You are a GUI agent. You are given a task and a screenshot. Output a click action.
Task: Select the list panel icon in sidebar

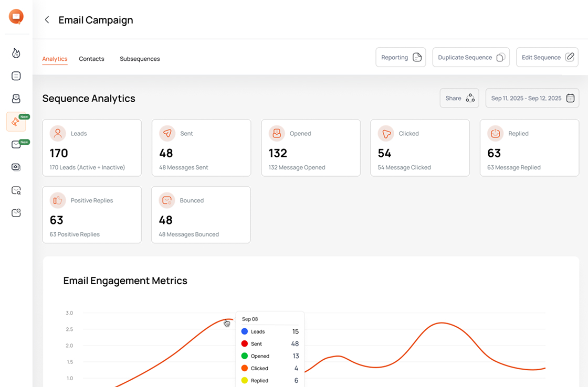coord(16,76)
